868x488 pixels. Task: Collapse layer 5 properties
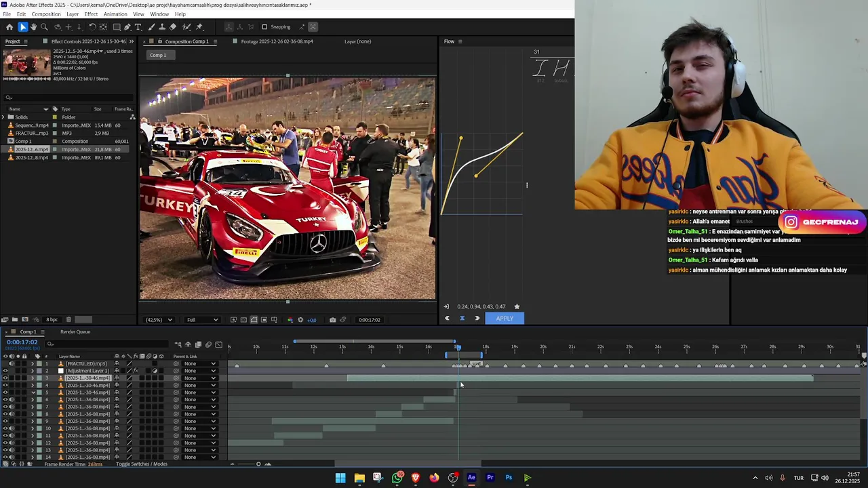click(x=33, y=392)
